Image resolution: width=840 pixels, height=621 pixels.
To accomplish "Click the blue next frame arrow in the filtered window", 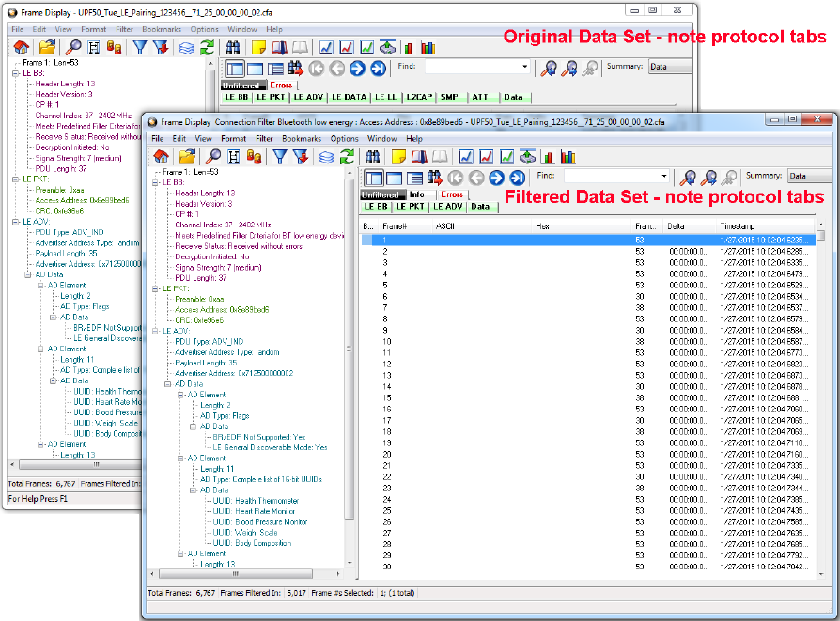I will point(496,177).
